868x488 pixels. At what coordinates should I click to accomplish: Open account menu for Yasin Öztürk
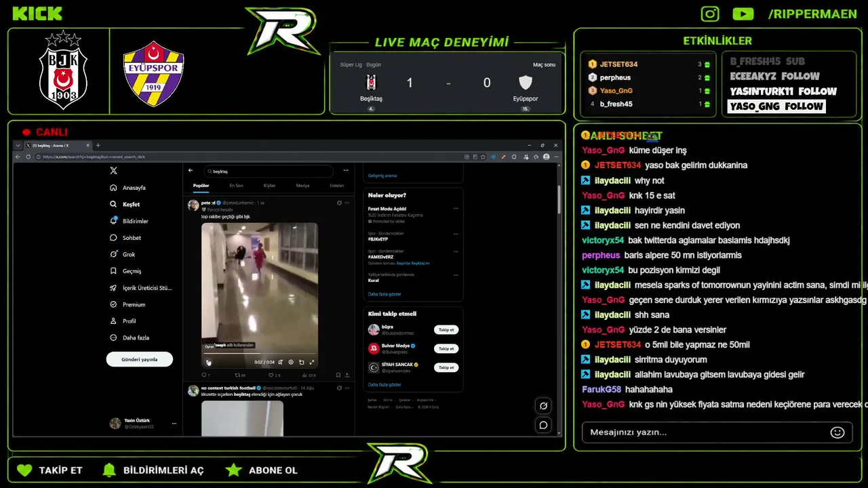(144, 424)
